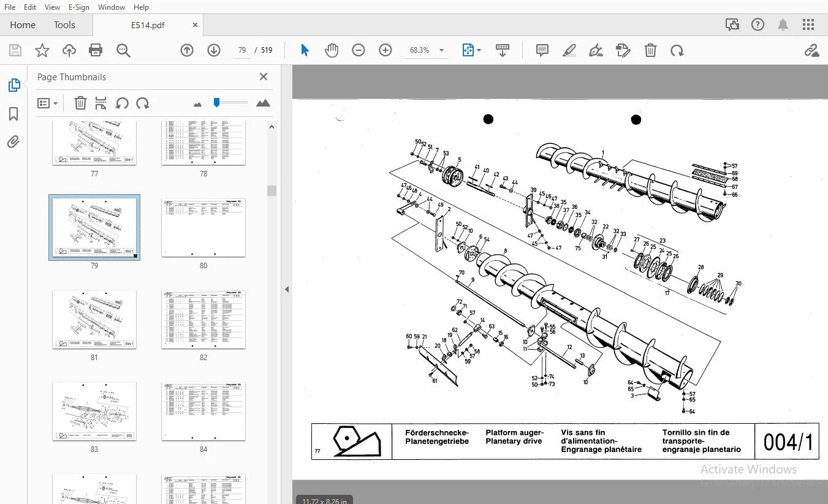Open the scrolling mode keyboard-arrow tool
828x504 pixels.
pyautogui.click(x=503, y=50)
